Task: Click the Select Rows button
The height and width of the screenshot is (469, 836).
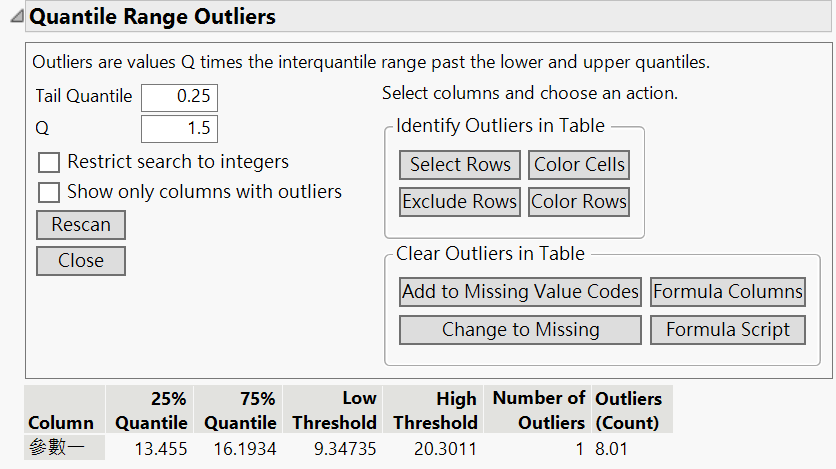Action: pyautogui.click(x=460, y=165)
